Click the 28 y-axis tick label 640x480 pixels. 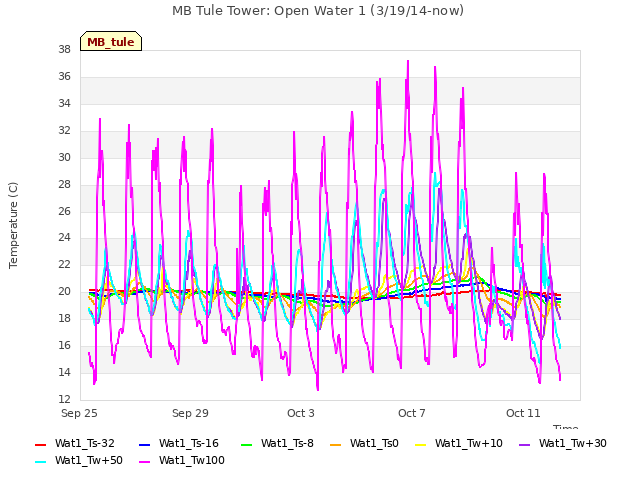64,184
